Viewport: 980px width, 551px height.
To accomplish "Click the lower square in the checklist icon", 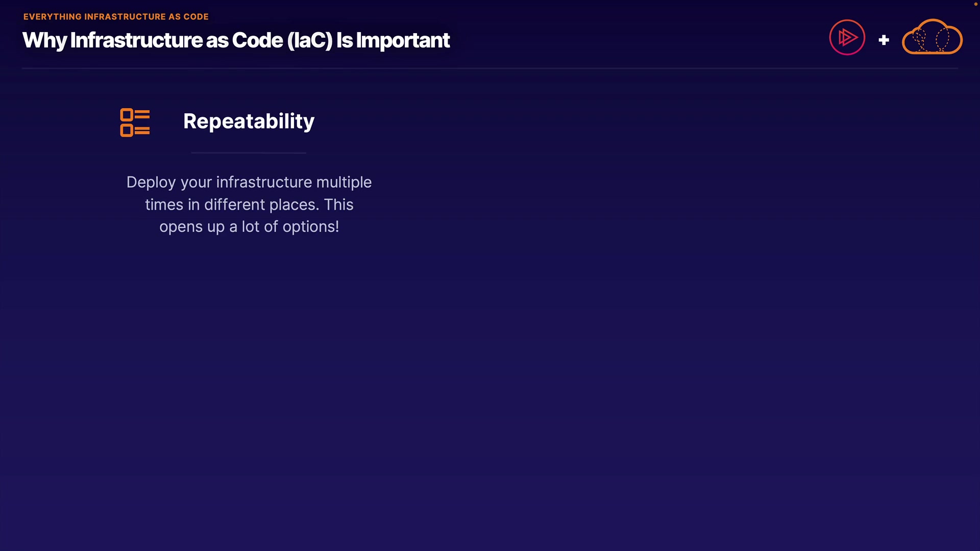I will tap(127, 131).
